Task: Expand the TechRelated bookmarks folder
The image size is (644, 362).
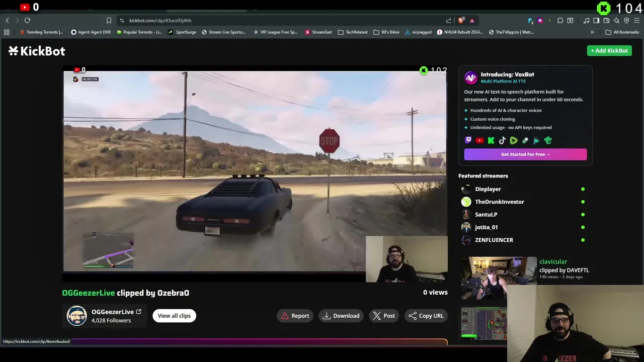Action: pos(353,32)
